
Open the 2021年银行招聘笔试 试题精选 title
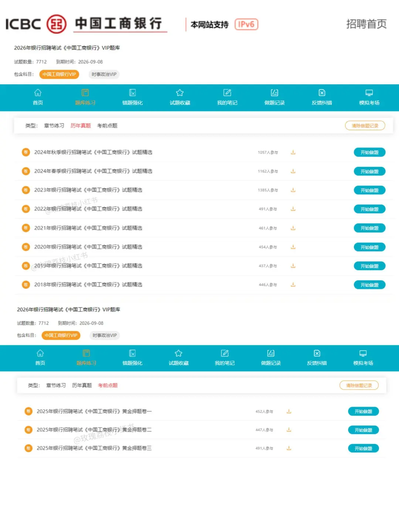[88, 228]
